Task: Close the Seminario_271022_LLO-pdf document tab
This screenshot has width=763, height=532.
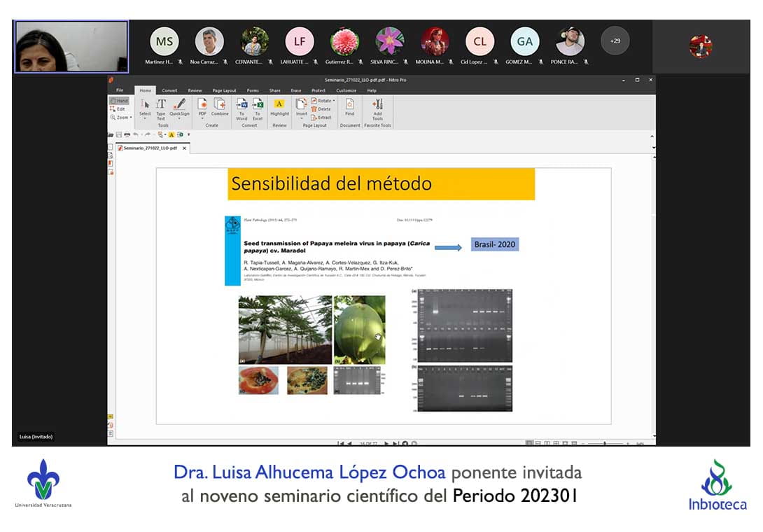Action: point(185,148)
